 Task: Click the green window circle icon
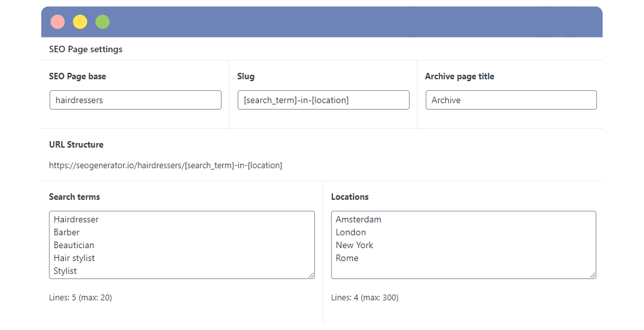pos(102,22)
